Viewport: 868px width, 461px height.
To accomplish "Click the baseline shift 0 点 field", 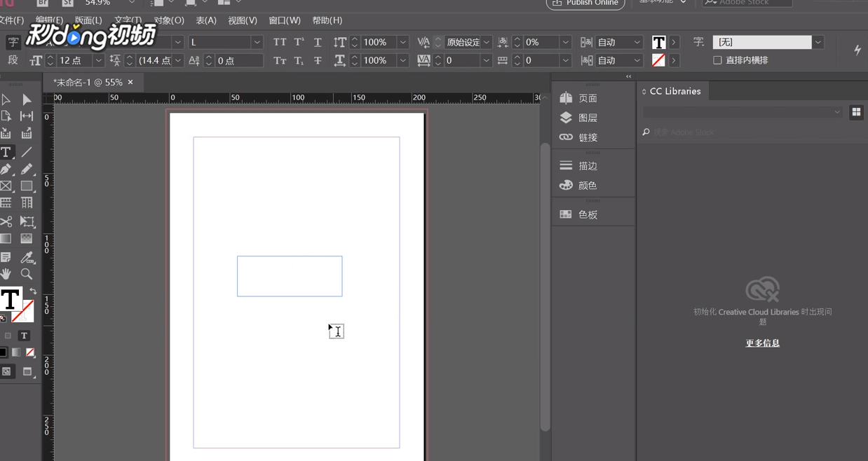I will click(x=239, y=61).
